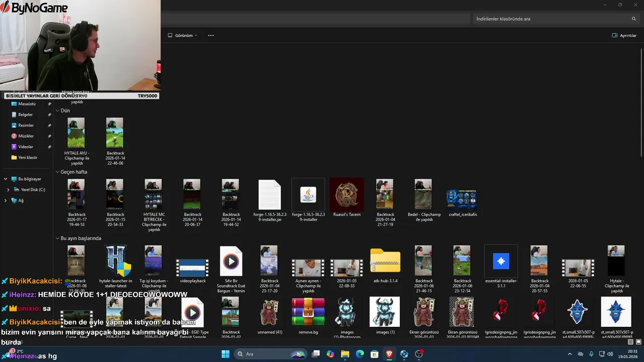Screen dimensions: 644x362
Task: Go to Müzikler in the sidebar
Action: click(26, 136)
